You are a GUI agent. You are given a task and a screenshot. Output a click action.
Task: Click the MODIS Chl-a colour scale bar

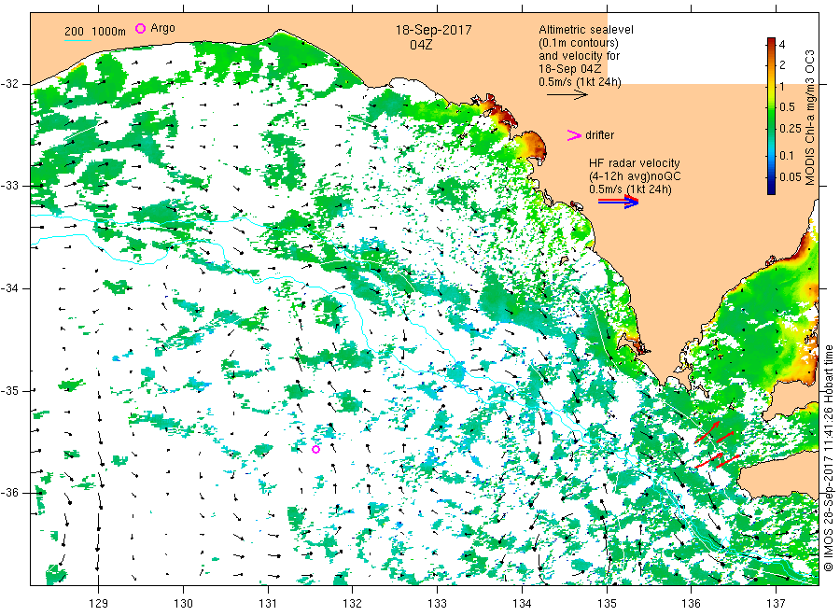point(771,116)
